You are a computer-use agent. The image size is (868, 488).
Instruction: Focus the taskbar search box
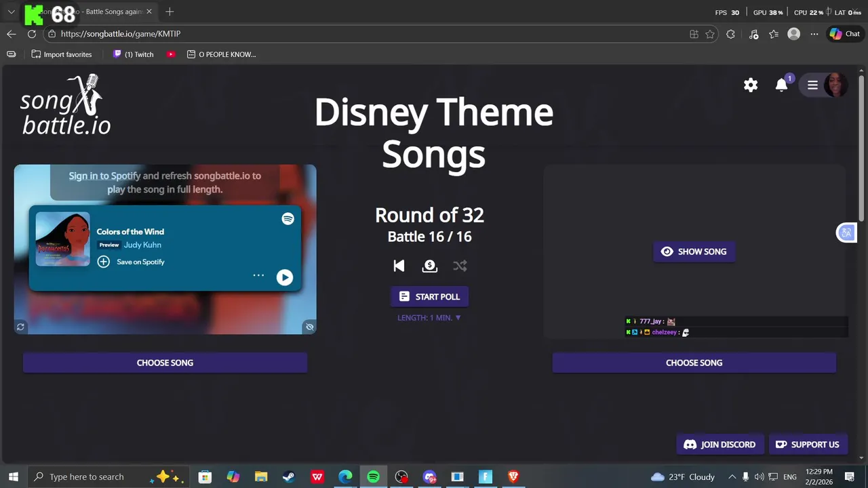pyautogui.click(x=108, y=476)
